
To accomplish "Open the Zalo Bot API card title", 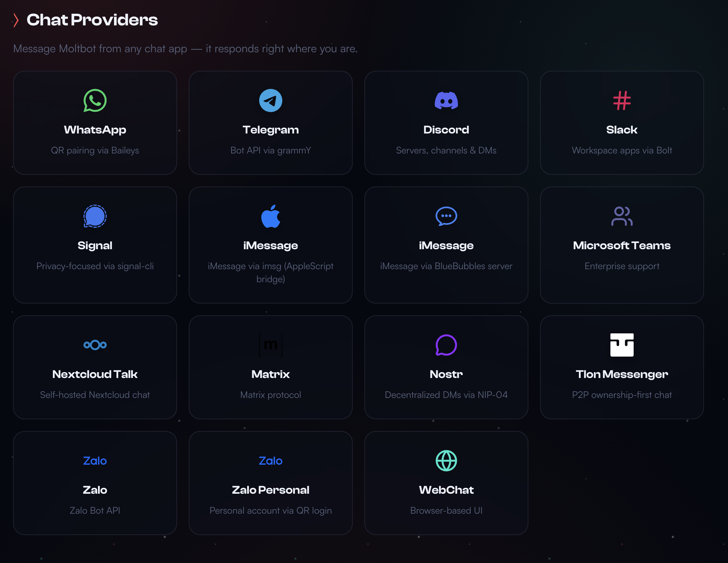I will (95, 490).
